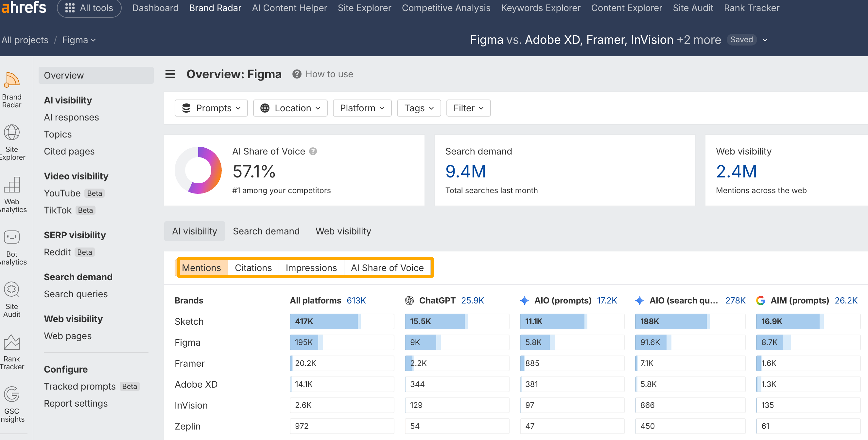Open the All tools grid menu

tap(89, 8)
